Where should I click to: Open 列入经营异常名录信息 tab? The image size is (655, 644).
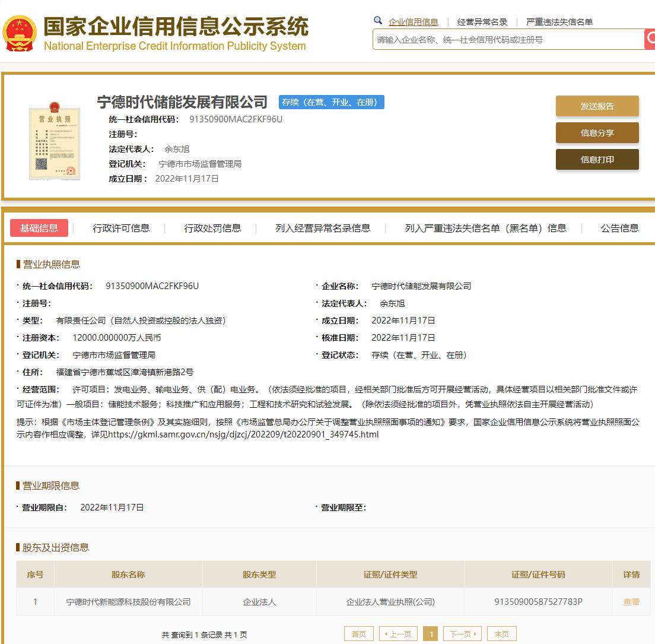click(x=323, y=228)
